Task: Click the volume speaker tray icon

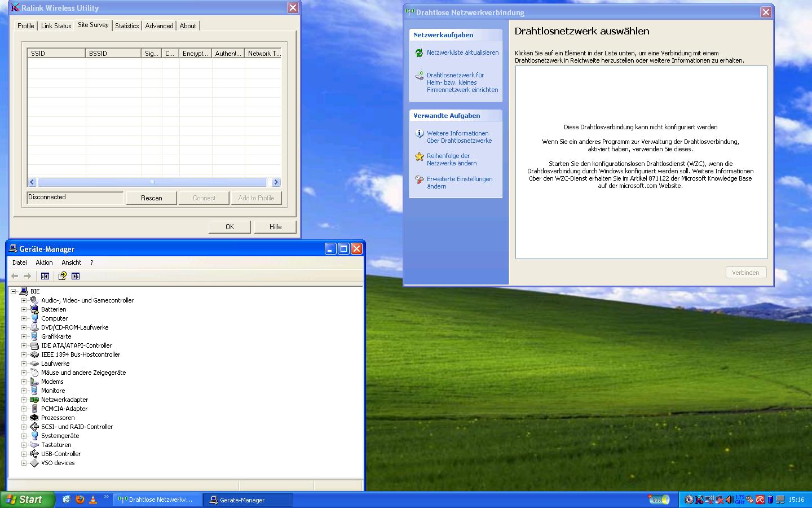Action: tap(729, 500)
